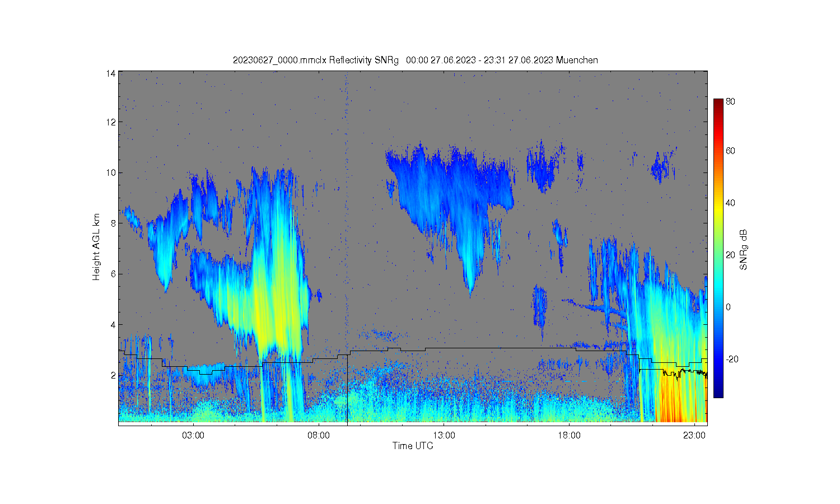Click the colorbar value 20
The width and height of the screenshot is (840, 504).
tap(730, 255)
